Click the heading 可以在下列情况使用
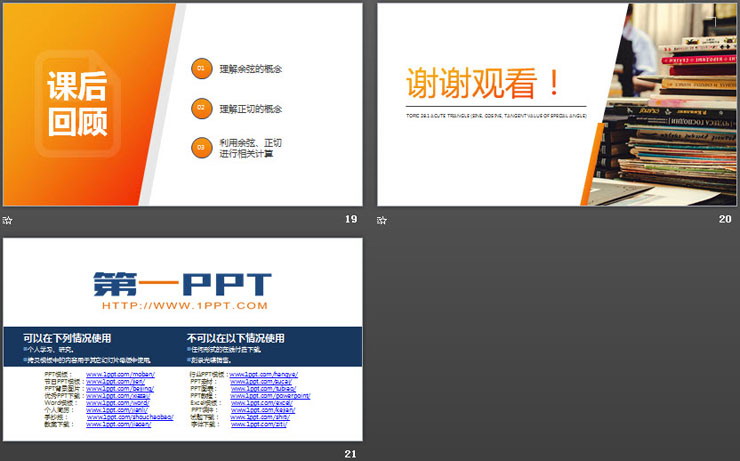Viewport: 740px width, 461px height. click(67, 338)
